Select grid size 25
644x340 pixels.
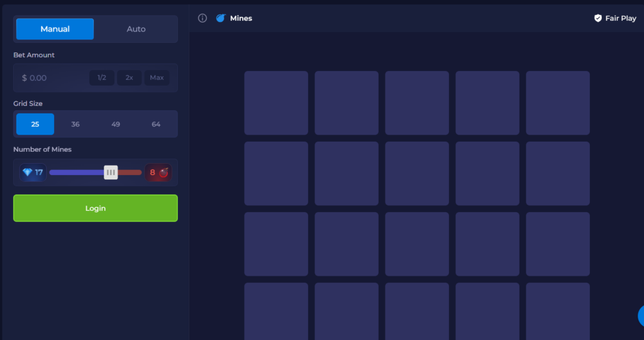[x=35, y=124]
